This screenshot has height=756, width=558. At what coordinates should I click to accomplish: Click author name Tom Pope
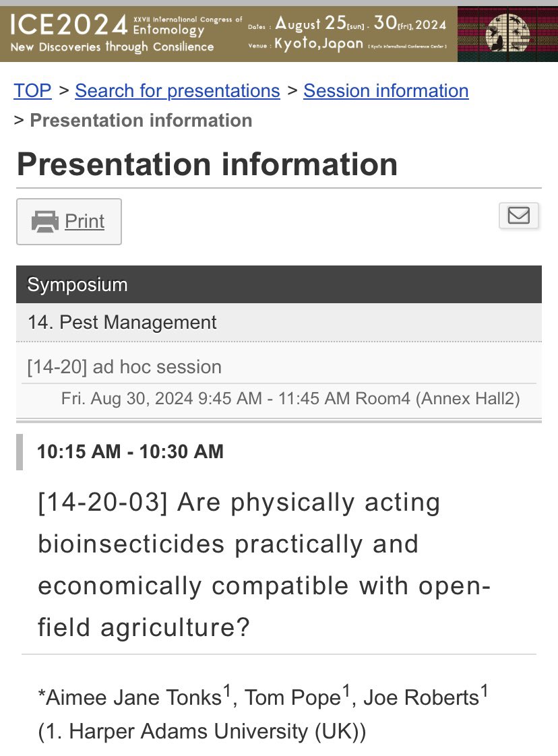[x=292, y=697]
